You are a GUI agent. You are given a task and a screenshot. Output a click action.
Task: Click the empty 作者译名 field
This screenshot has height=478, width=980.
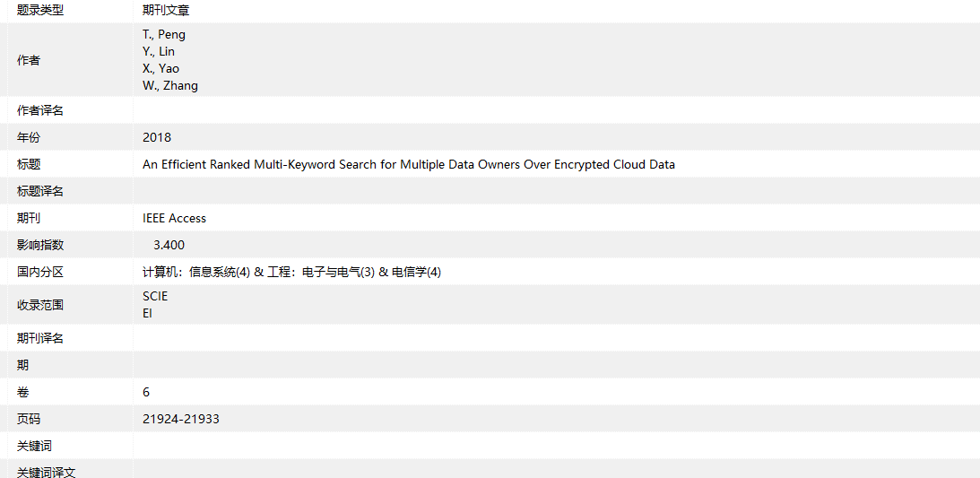pos(556,111)
